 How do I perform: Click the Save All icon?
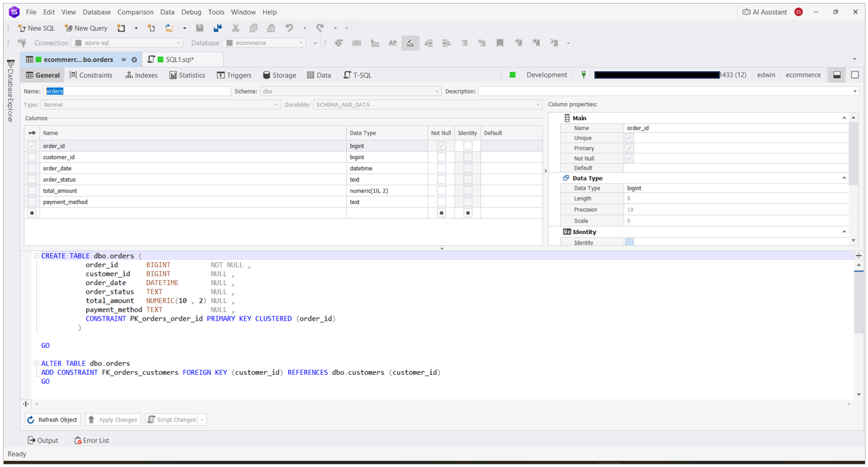coord(218,28)
